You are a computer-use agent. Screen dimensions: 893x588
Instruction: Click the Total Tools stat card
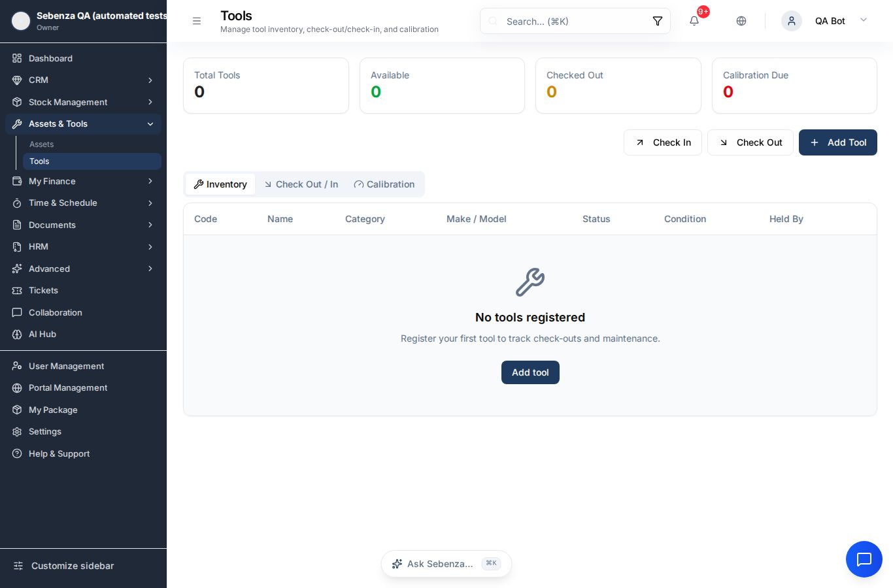pos(266,86)
